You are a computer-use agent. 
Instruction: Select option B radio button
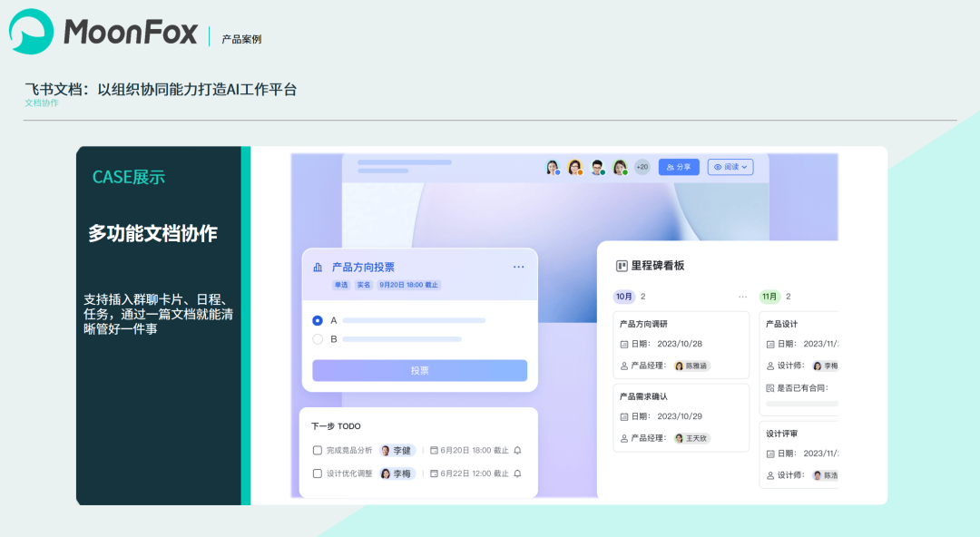(x=318, y=339)
